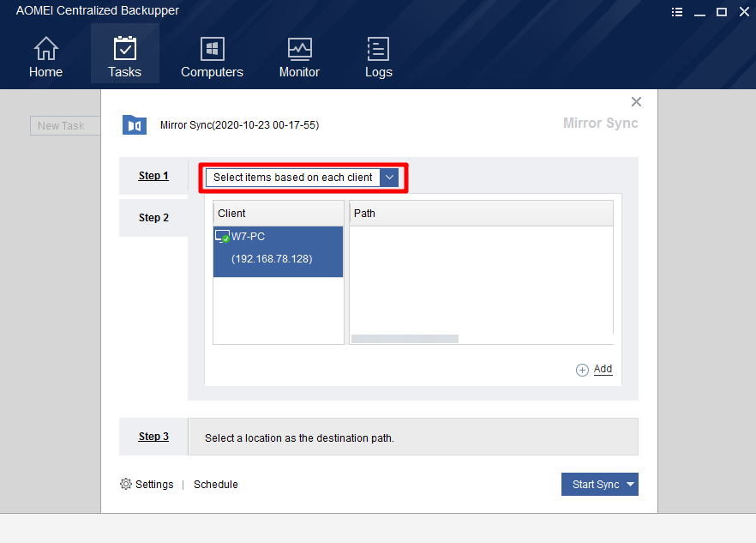
Task: Click the Client column header
Action: tap(279, 214)
